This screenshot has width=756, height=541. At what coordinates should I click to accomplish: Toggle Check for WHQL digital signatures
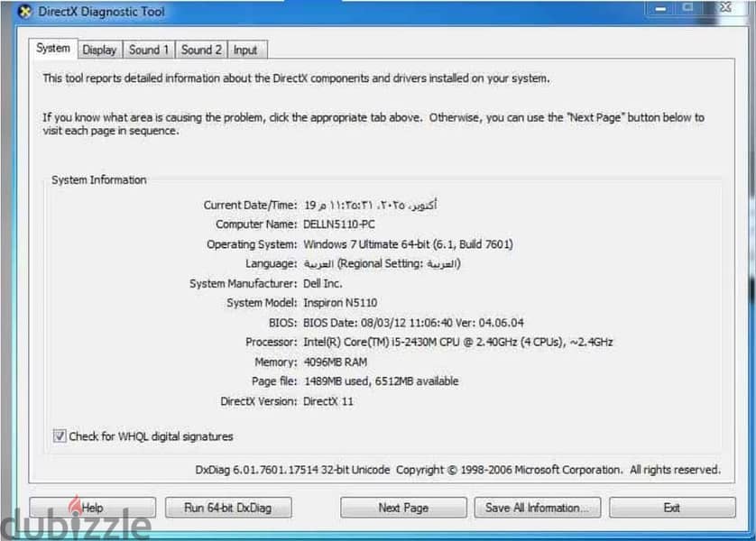(60, 436)
